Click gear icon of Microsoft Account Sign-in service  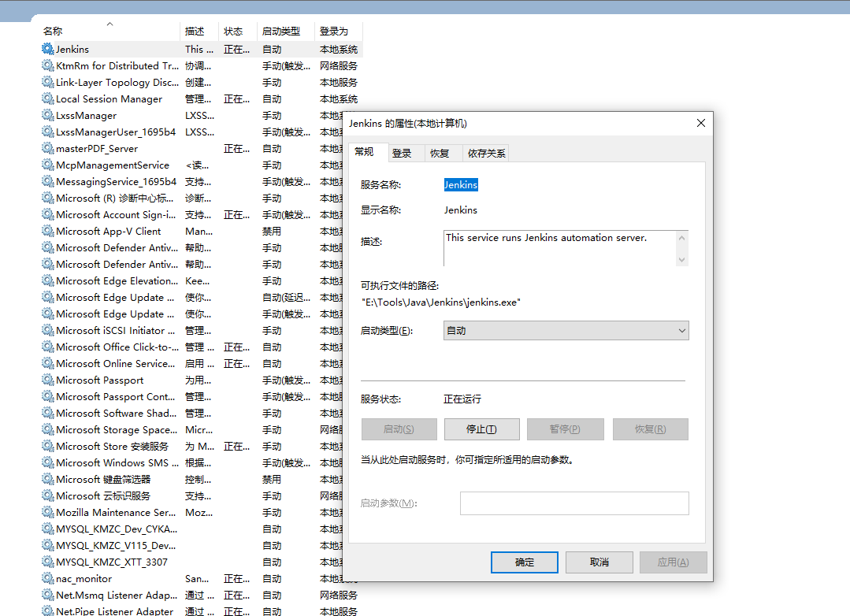48,214
